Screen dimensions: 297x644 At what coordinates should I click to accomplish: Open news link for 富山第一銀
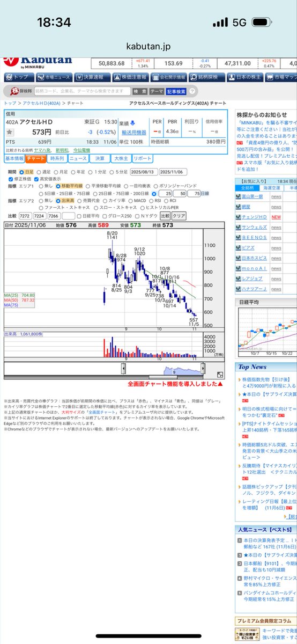pos(276,197)
